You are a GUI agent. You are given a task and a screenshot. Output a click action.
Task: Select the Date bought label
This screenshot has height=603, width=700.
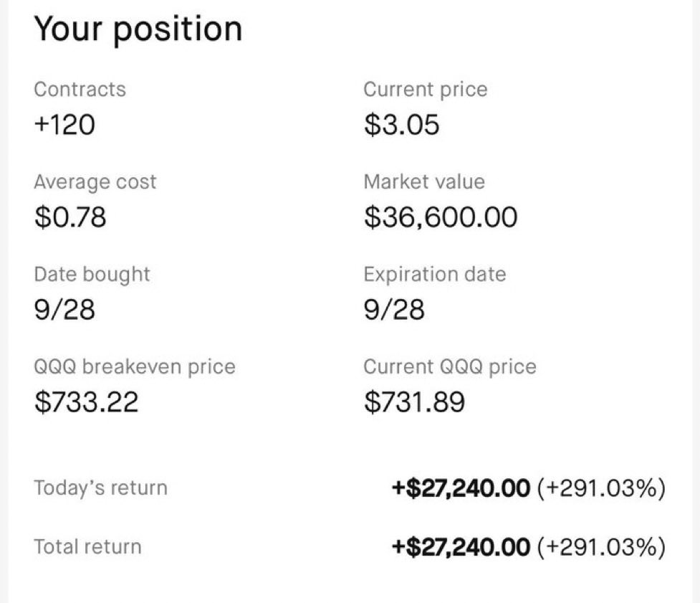[92, 275]
